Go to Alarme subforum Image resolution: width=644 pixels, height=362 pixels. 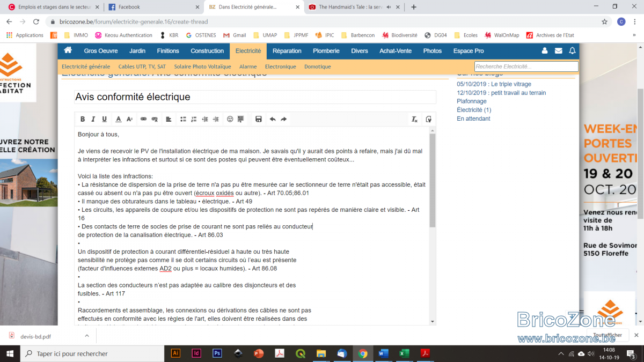[248, 67]
